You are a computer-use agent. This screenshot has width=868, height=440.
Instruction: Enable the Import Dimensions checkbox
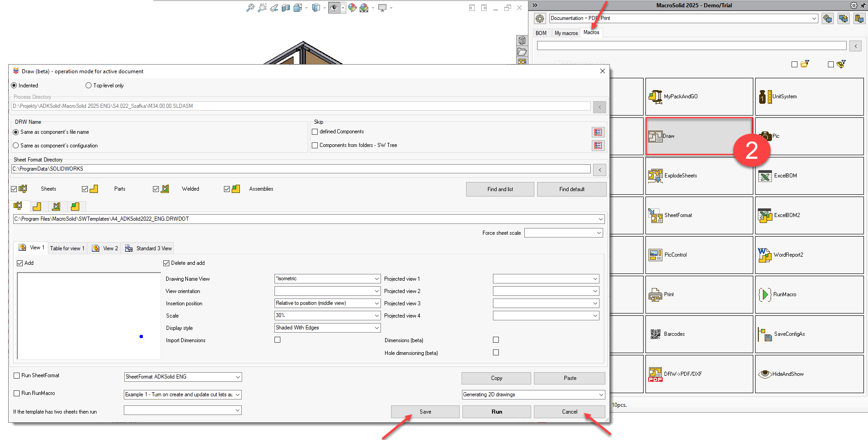coord(278,340)
